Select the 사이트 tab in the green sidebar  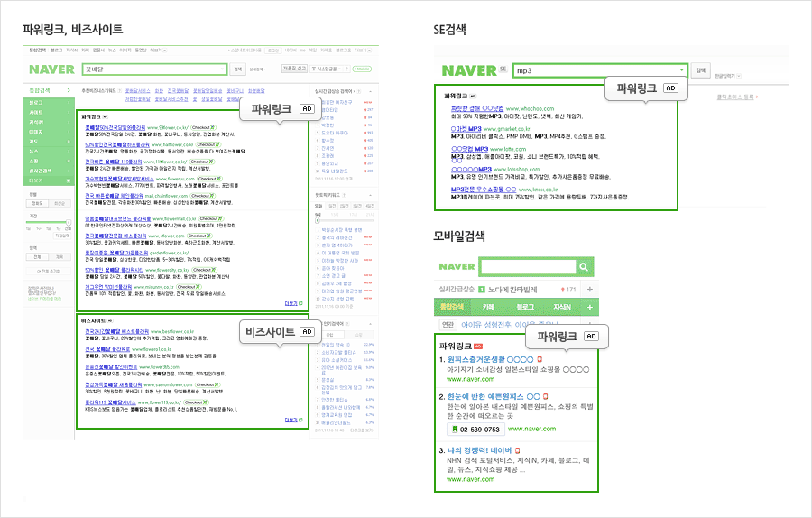coord(49,113)
